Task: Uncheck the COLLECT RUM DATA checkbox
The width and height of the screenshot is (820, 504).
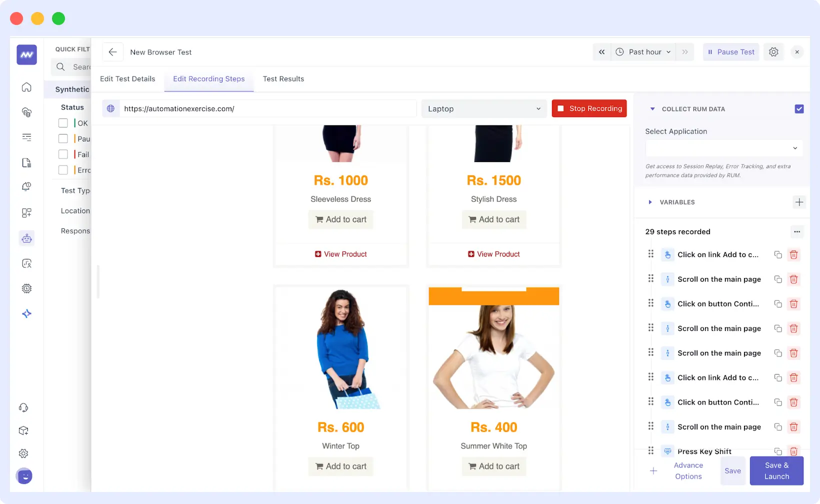Action: pos(799,108)
